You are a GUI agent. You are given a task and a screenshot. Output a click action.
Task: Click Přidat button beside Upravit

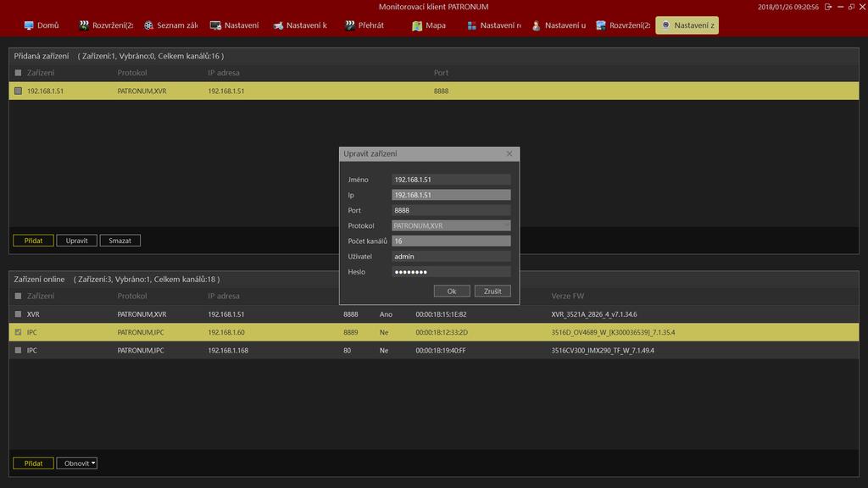click(x=33, y=241)
